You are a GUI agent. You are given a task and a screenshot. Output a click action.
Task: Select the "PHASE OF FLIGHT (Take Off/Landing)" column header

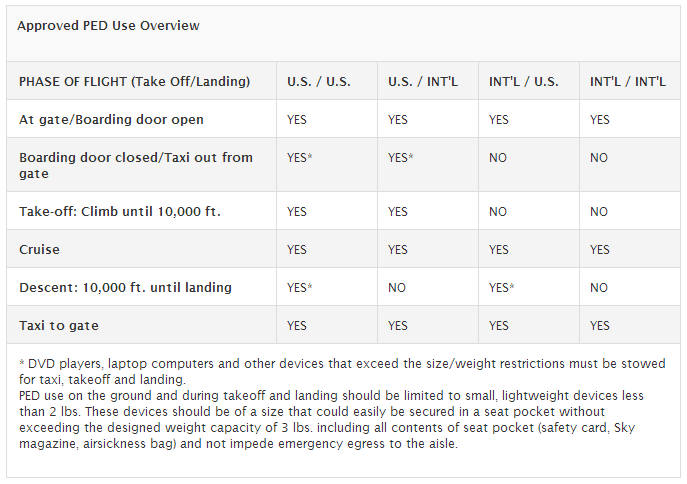[x=134, y=81]
